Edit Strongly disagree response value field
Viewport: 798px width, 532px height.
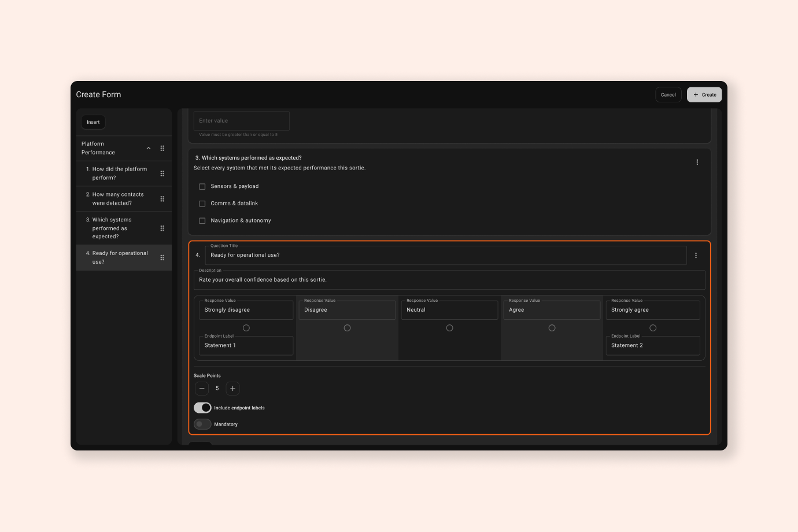pos(246,310)
